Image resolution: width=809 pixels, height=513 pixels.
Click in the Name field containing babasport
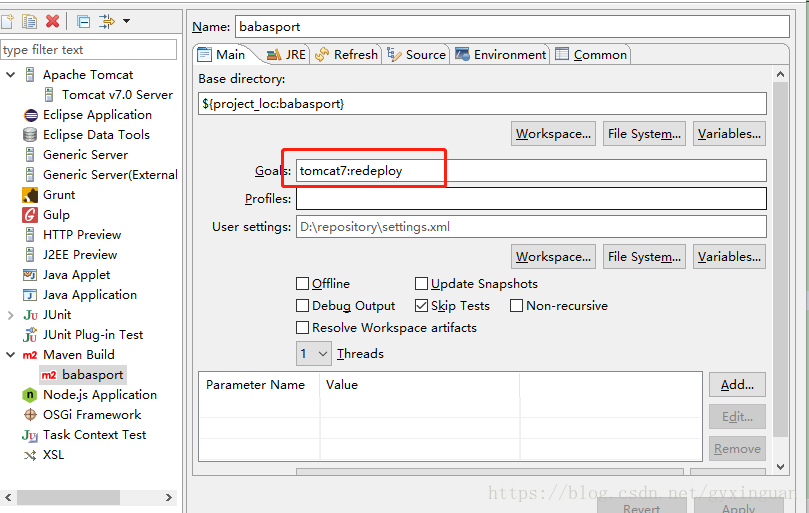[512, 27]
